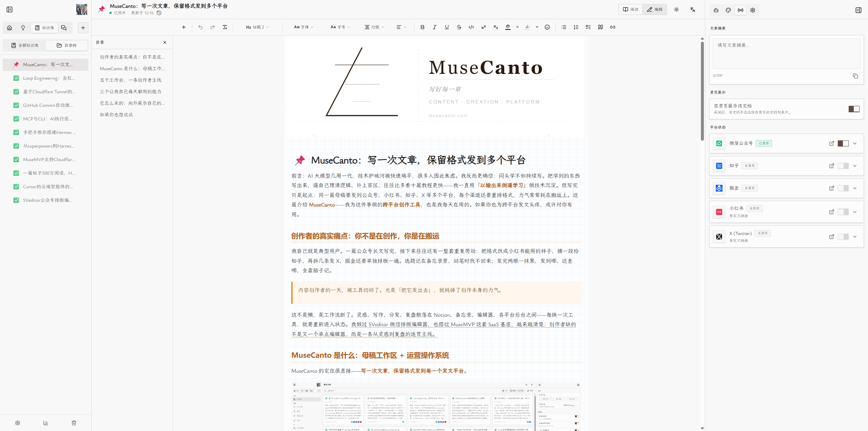Open the 微信公众号 external link

[832, 143]
